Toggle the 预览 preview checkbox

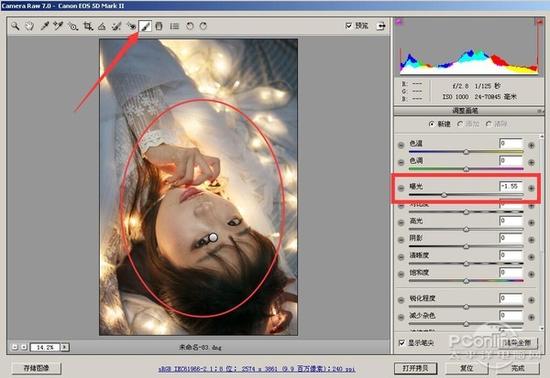[349, 26]
